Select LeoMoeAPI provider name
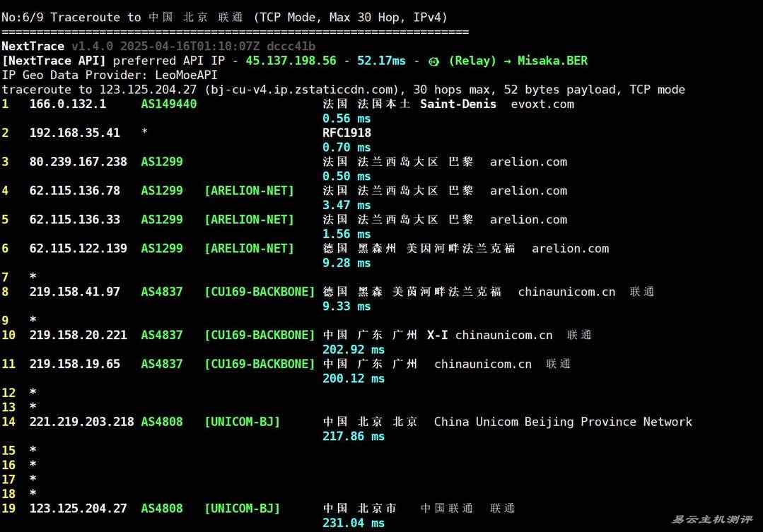 click(x=186, y=76)
